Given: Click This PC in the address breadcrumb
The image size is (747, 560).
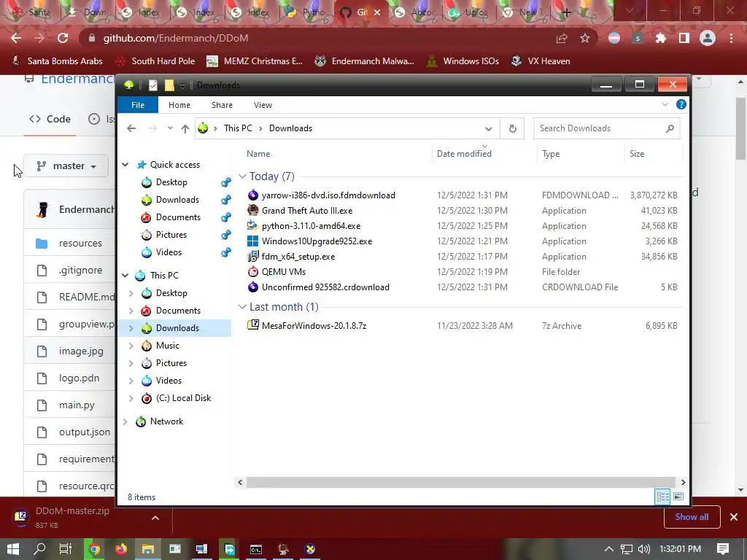Looking at the screenshot, I should point(238,128).
